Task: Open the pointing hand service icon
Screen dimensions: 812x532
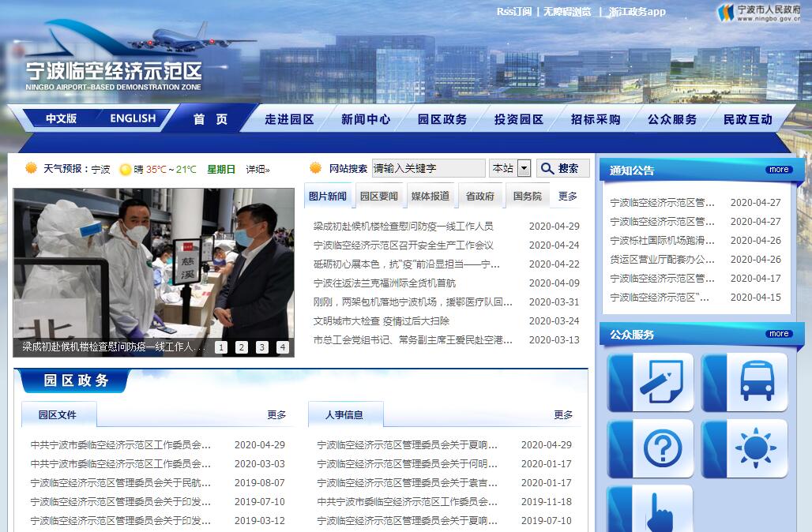Action: [650, 508]
